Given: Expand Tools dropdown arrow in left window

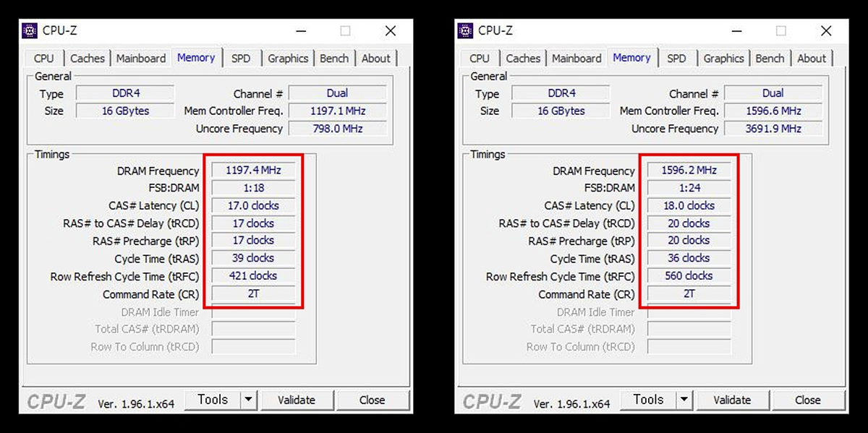Looking at the screenshot, I should click(248, 400).
